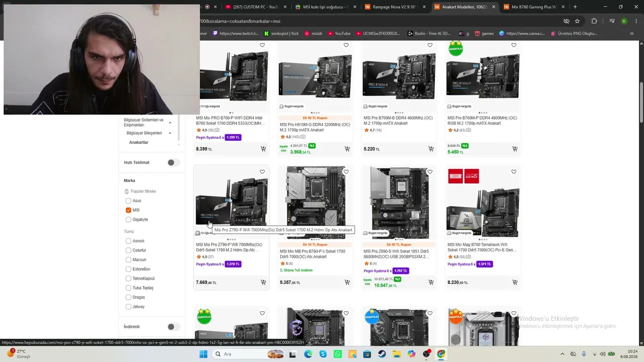644x362 pixels.
Task: Switch to the CUSTOM PC YouTube tab
Action: pos(252,7)
